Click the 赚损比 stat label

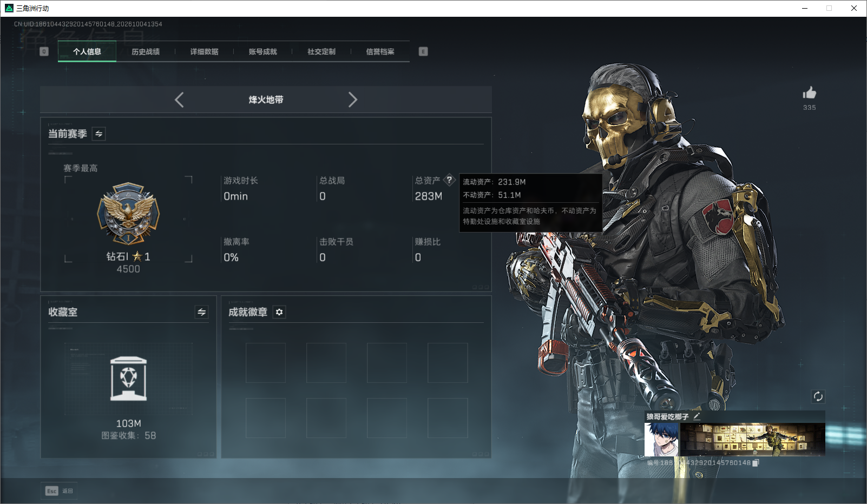428,242
